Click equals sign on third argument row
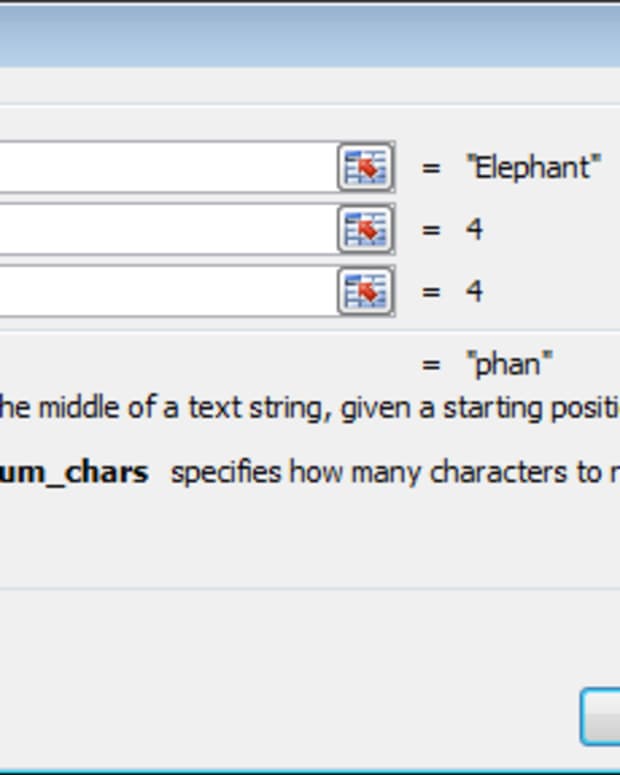Screen dimensions: 620x775 [x=431, y=292]
